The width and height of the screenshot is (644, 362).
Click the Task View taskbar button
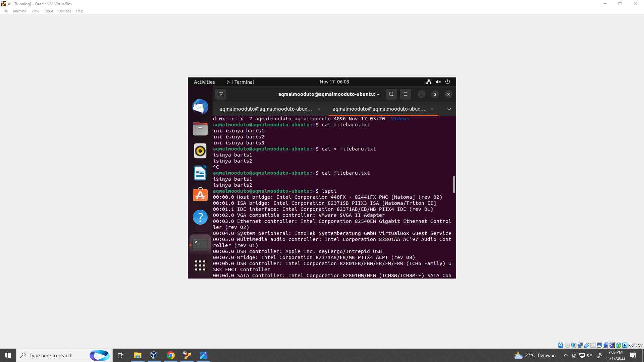121,355
